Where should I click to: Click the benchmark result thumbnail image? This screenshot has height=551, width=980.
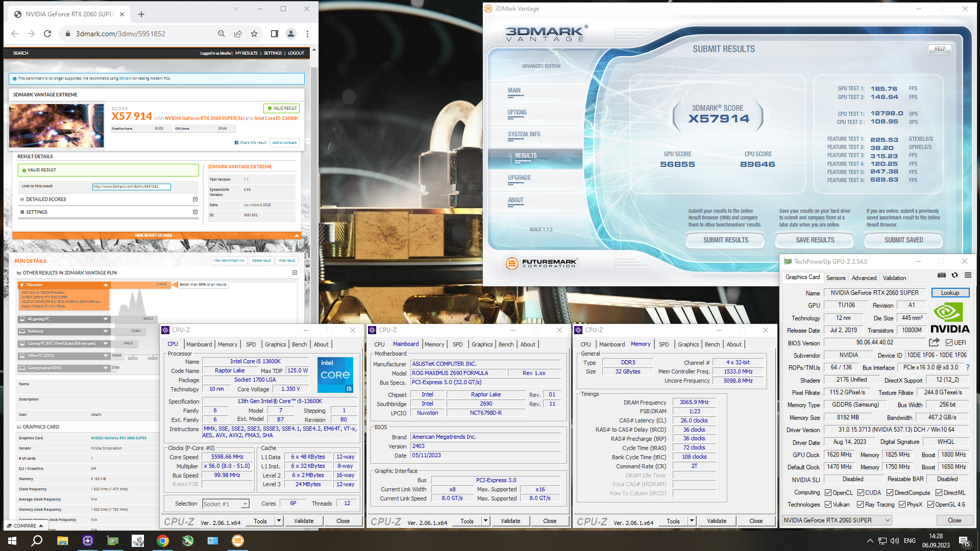tap(57, 126)
